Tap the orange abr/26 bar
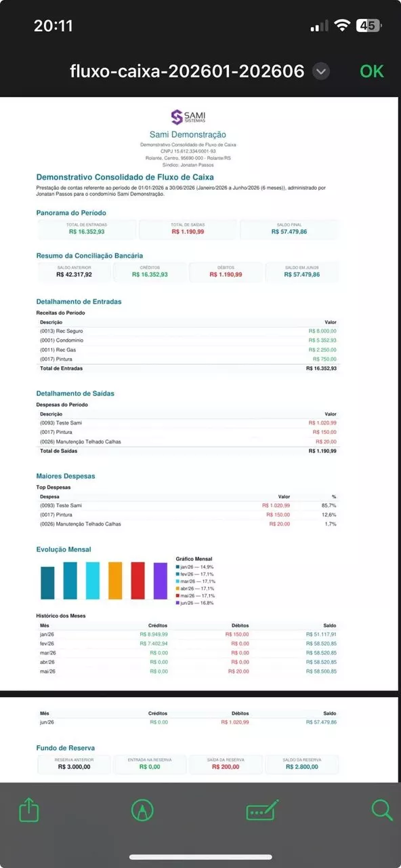The width and height of the screenshot is (401, 868). [115, 580]
